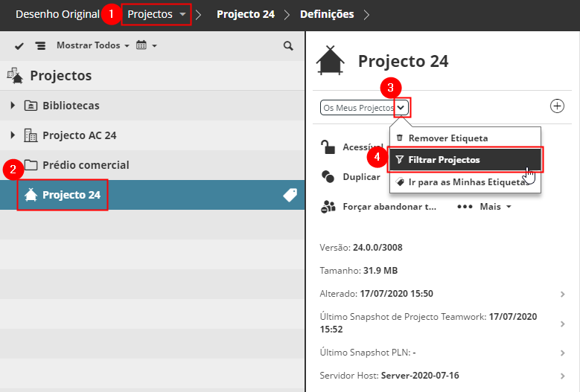Viewport: 580px width, 392px height.
Task: Click the house icon in Projecto 24 row
Action: pos(31,195)
